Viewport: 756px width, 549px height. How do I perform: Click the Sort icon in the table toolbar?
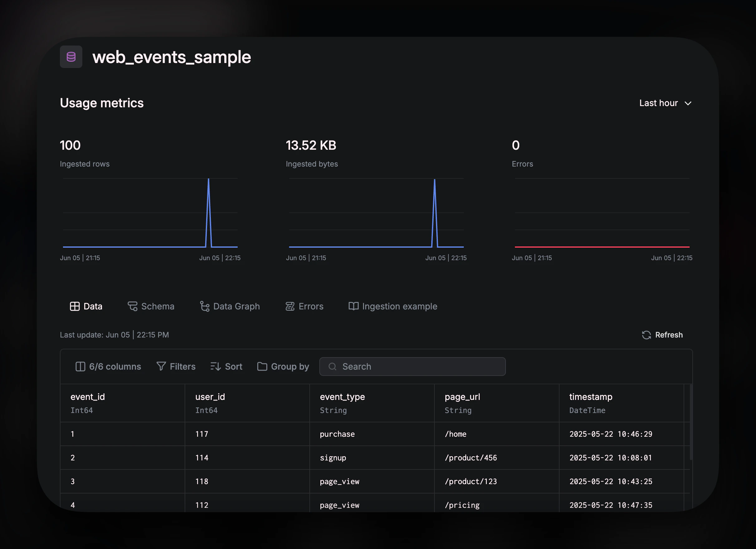pos(216,366)
